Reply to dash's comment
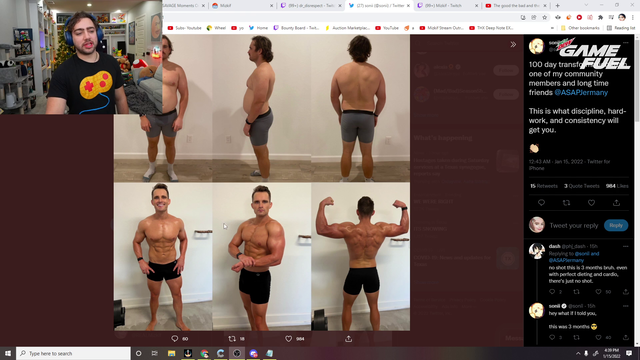This screenshot has width=640, height=360. (x=552, y=291)
